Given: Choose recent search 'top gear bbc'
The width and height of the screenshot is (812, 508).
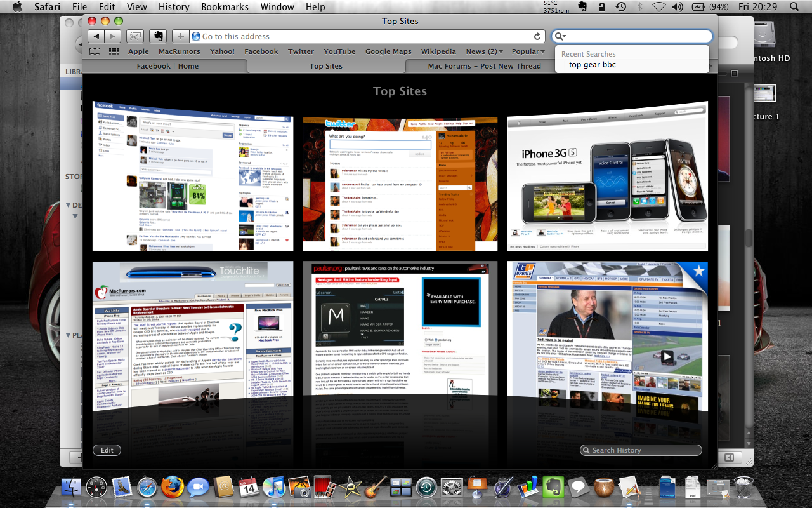Looking at the screenshot, I should coord(593,65).
